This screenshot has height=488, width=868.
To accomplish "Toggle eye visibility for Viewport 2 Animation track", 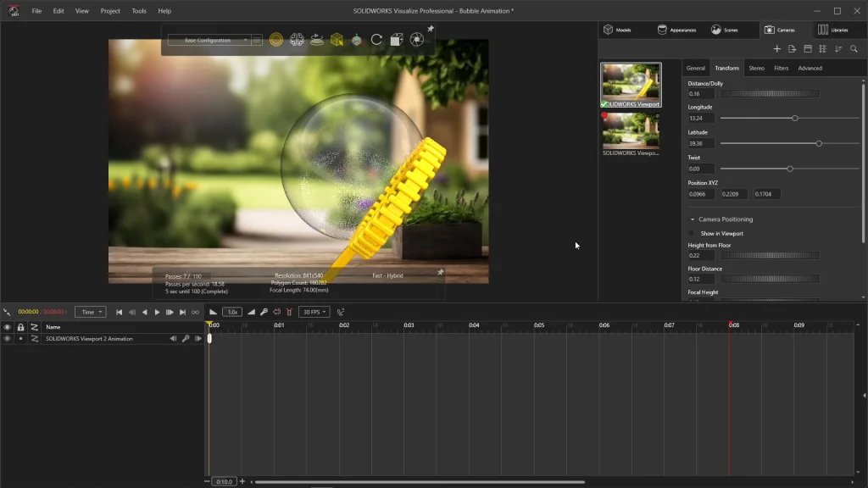I will [x=8, y=339].
